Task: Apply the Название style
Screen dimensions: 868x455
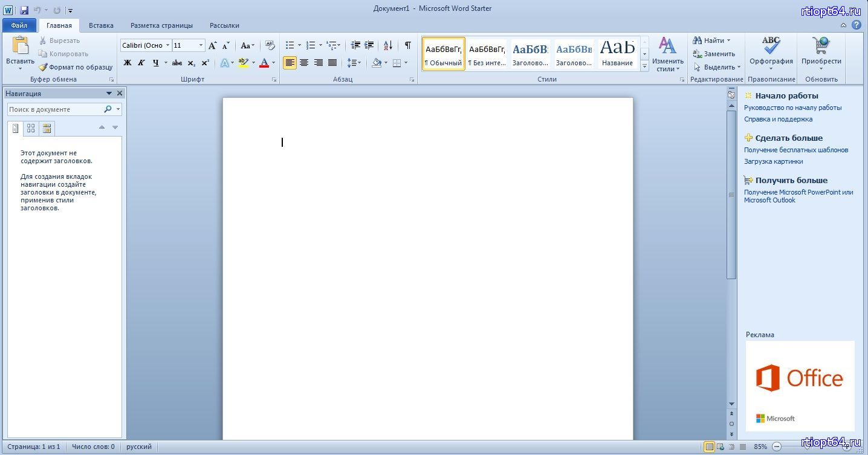Action: pos(617,54)
